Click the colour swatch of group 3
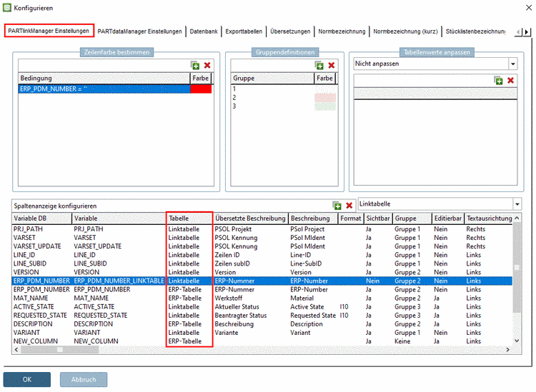Image resolution: width=536 pixels, height=392 pixels. (325, 106)
